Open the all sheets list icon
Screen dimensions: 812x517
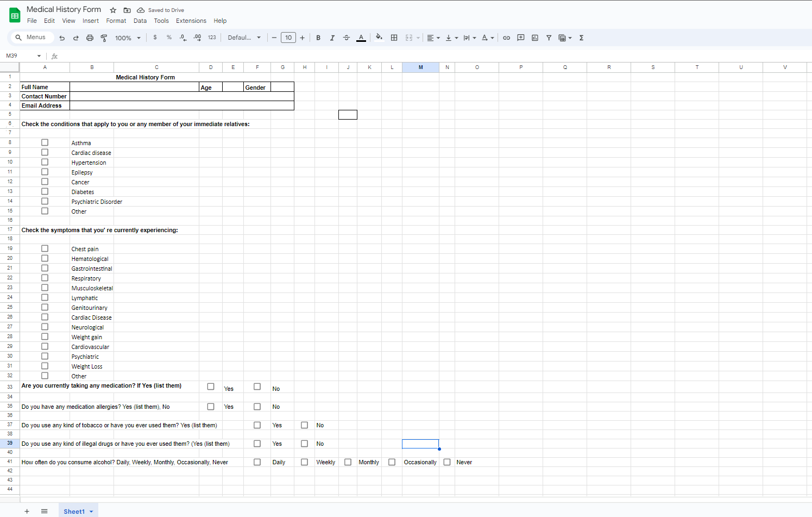(x=45, y=511)
